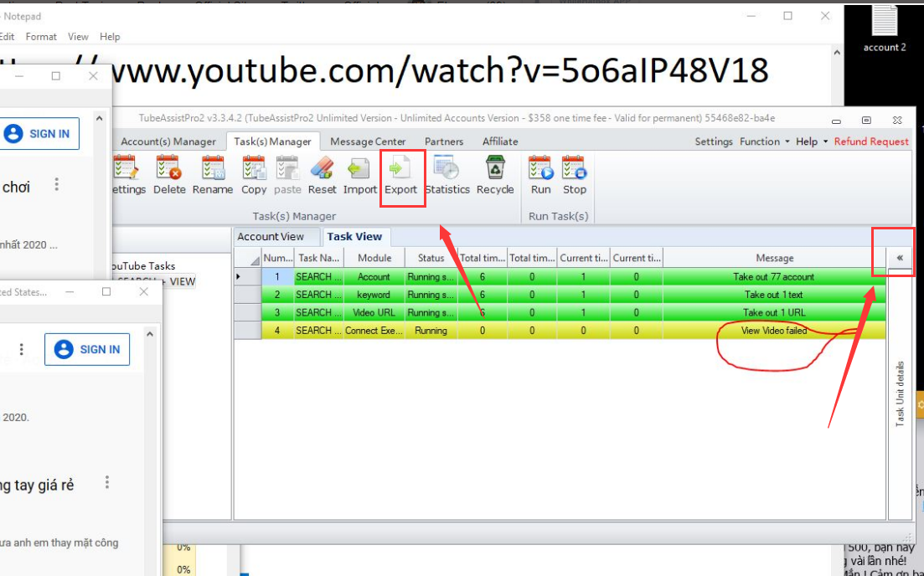Screen dimensions: 924x576
Task: Run the tasks with the Run icon
Action: tap(541, 170)
